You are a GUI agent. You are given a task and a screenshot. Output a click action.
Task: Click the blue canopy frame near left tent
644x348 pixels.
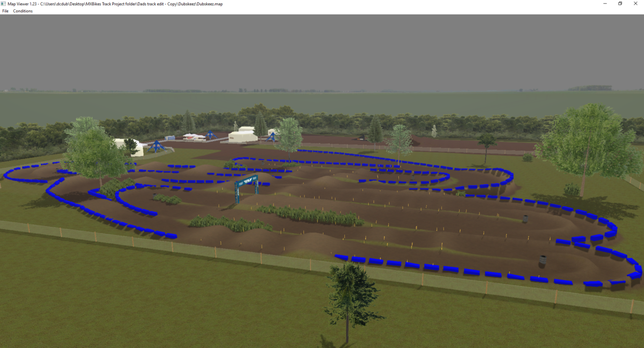click(x=156, y=146)
